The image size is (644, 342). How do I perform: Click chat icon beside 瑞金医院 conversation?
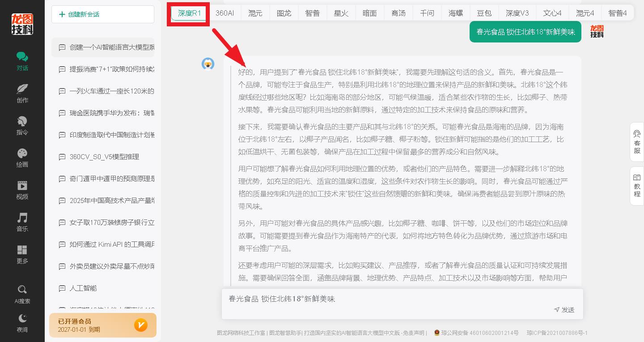click(62, 113)
